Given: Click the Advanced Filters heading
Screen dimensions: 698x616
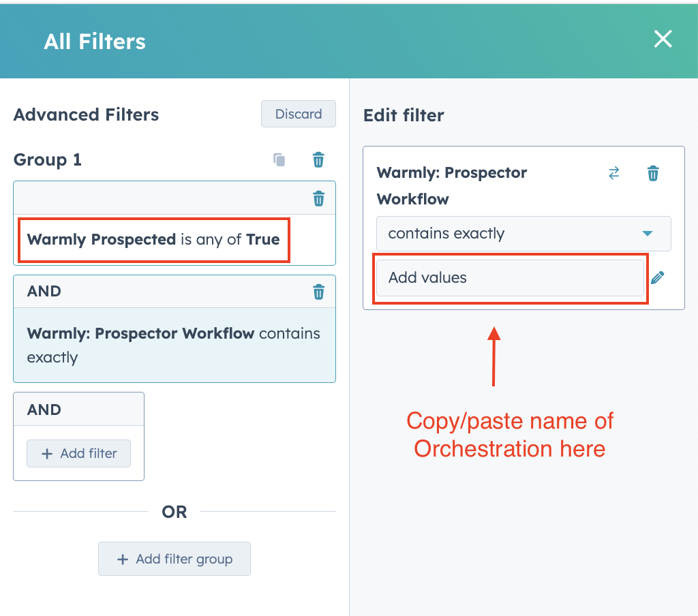Looking at the screenshot, I should coord(86,114).
